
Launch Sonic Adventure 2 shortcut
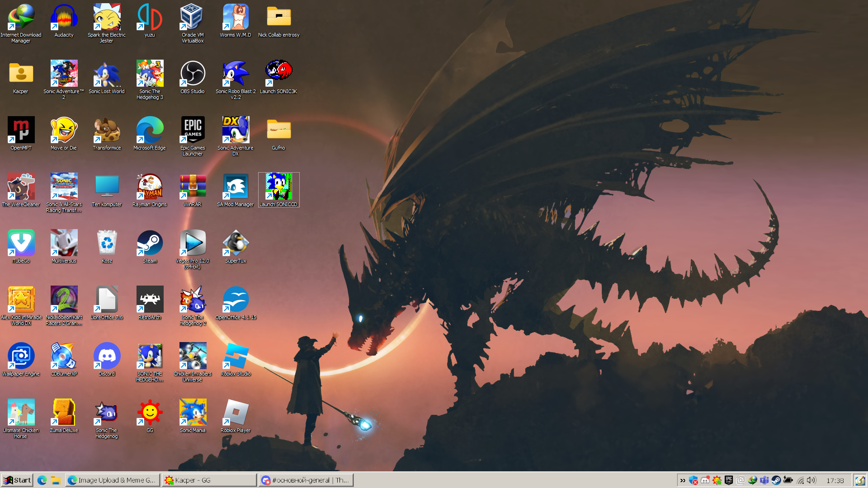64,80
